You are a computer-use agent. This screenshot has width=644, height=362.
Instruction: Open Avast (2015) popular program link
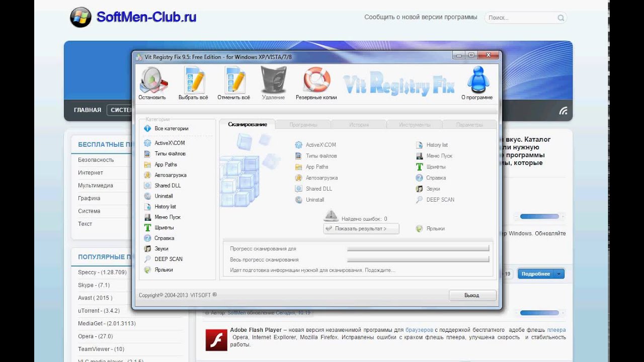[x=95, y=298]
